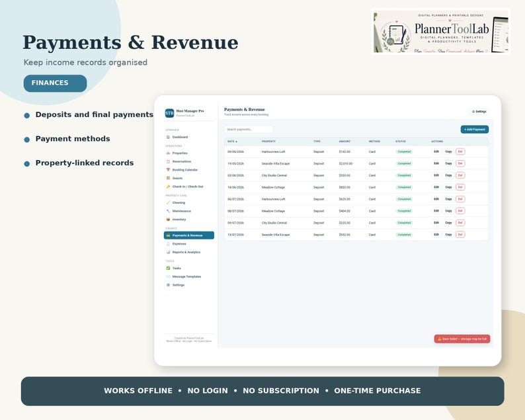The height and width of the screenshot is (420, 525).
Task: Edit the $932.00 Seaside Villa Escape payment
Action: pos(436,234)
